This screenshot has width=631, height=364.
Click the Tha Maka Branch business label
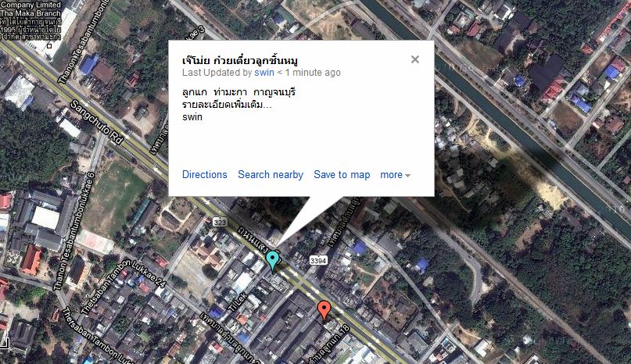click(30, 12)
